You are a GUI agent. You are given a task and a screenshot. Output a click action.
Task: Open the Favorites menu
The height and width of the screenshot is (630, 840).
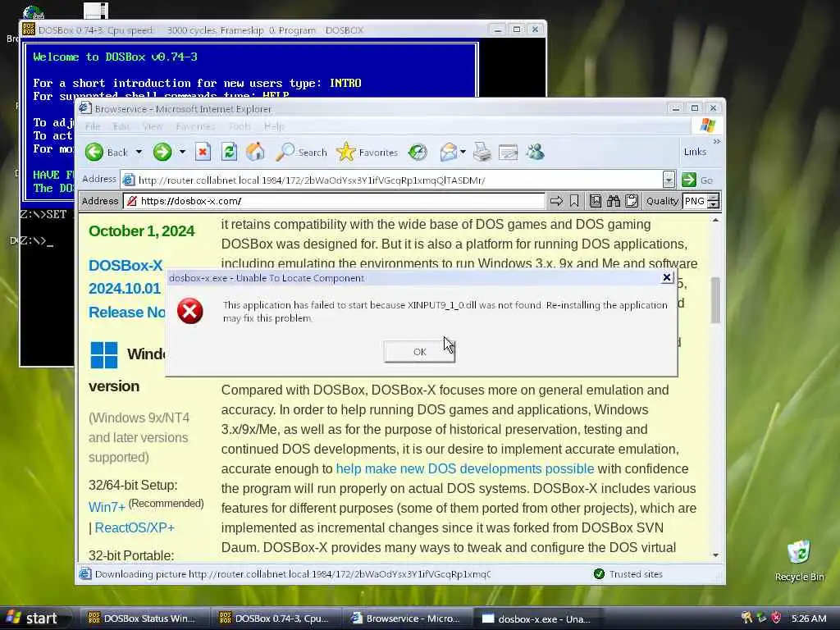point(195,126)
